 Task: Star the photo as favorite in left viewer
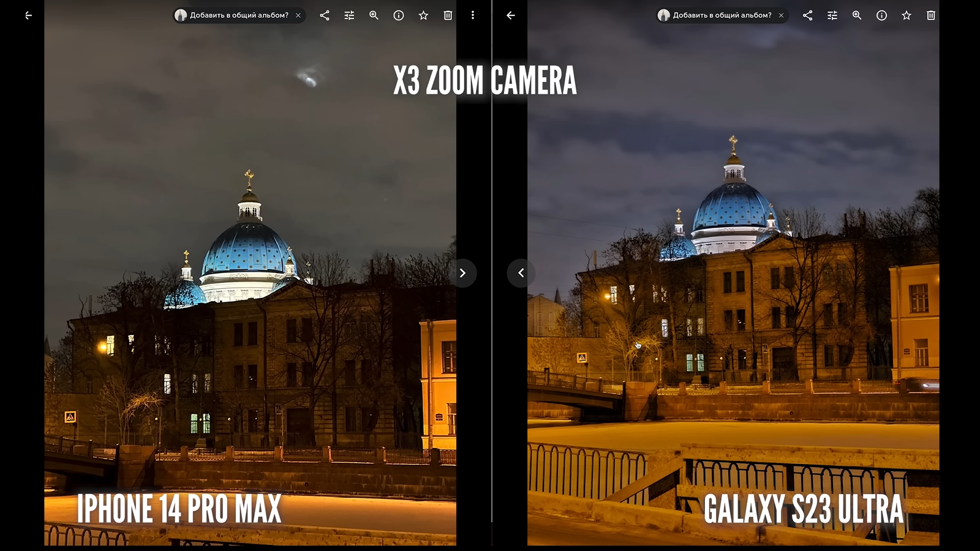click(423, 15)
